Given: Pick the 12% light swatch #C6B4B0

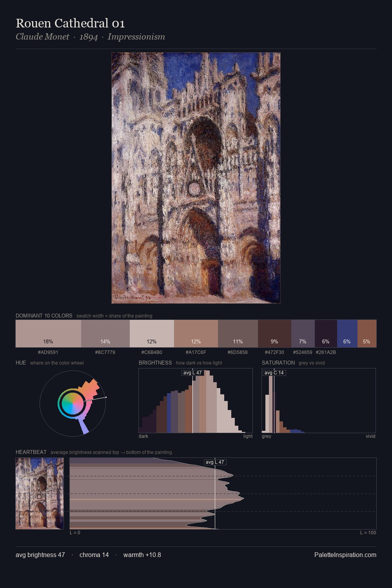Looking at the screenshot, I should (x=152, y=334).
